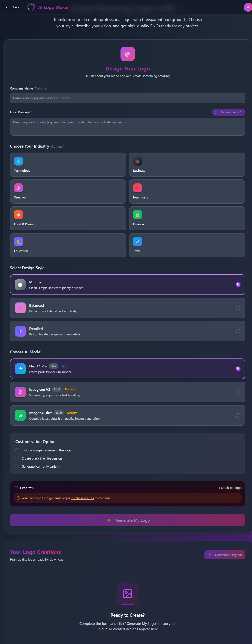Viewport: 252px width, 644px height.
Task: Choose the Creative palette icon
Action: 18,188
